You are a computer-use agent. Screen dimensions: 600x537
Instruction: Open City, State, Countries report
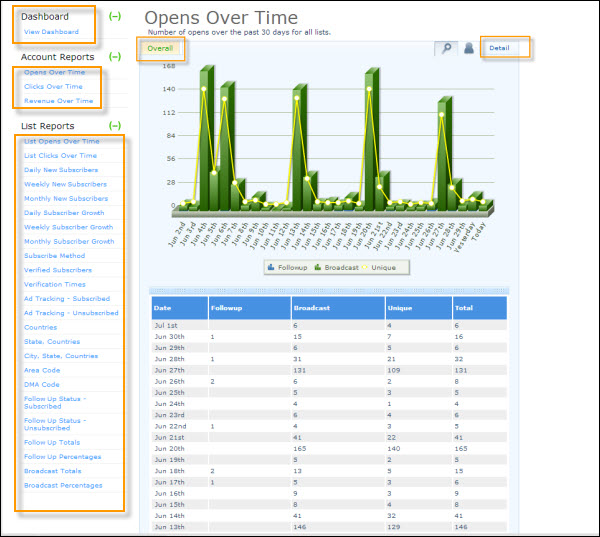click(x=61, y=356)
